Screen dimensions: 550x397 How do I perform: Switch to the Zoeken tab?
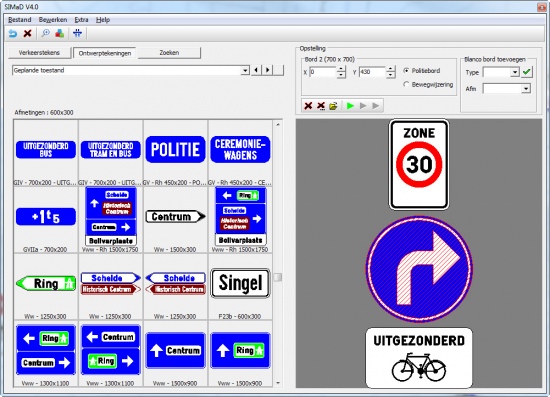click(169, 53)
